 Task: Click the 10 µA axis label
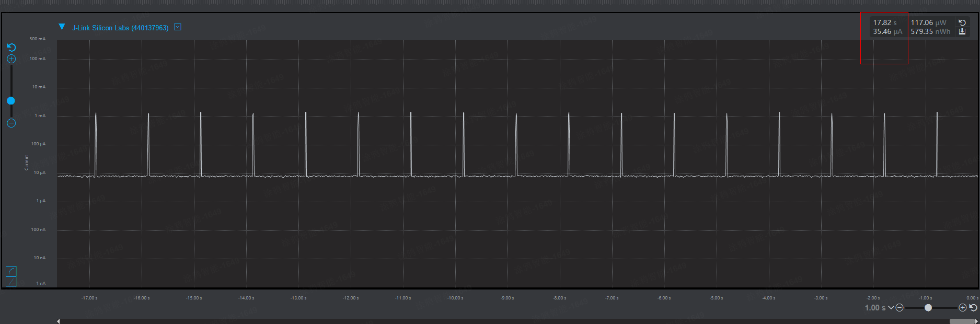tap(40, 172)
